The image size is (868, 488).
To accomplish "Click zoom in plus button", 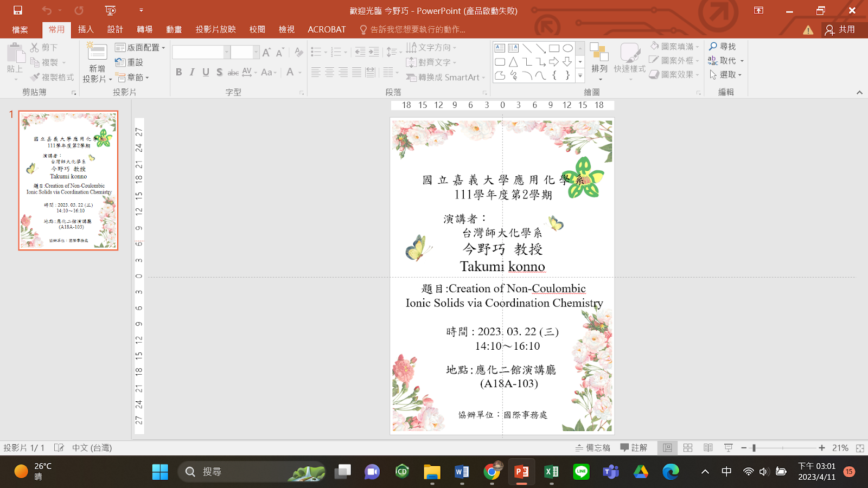I will [x=822, y=448].
